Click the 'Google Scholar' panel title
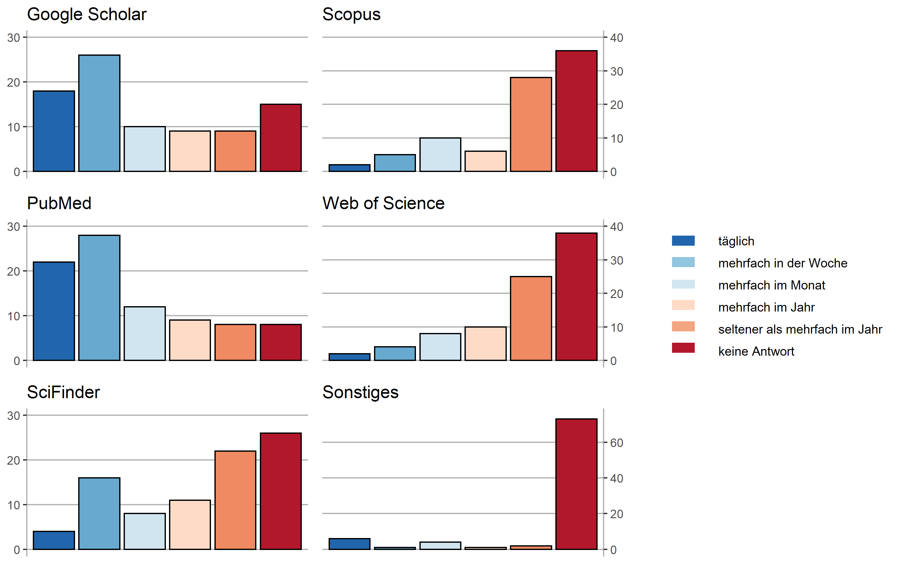Screen dimensions: 924x567 tap(87, 14)
